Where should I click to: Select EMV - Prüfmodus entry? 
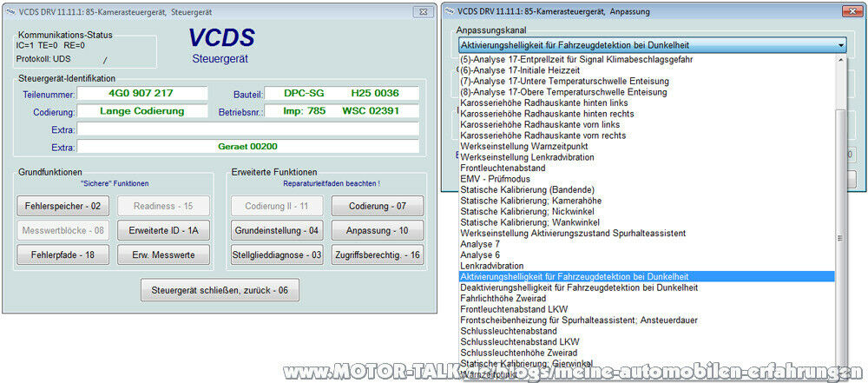coord(492,178)
